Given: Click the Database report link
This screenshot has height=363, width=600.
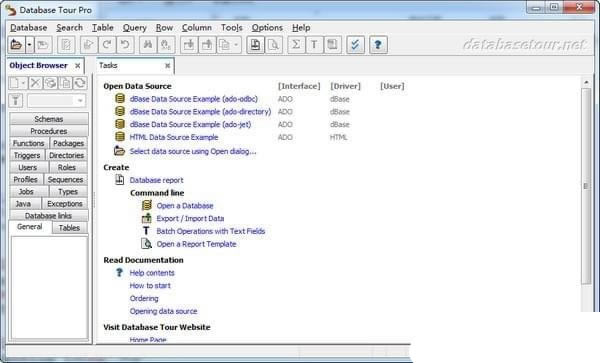Looking at the screenshot, I should coord(157,180).
